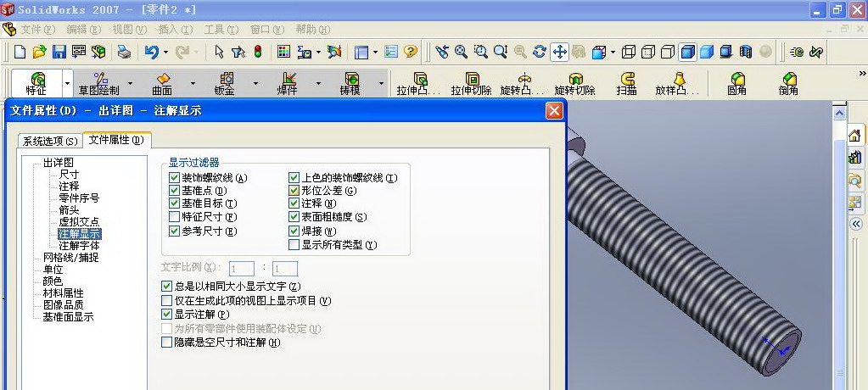Open the color palette grid icon
Viewport: 868px width, 390px height.
pos(283,52)
